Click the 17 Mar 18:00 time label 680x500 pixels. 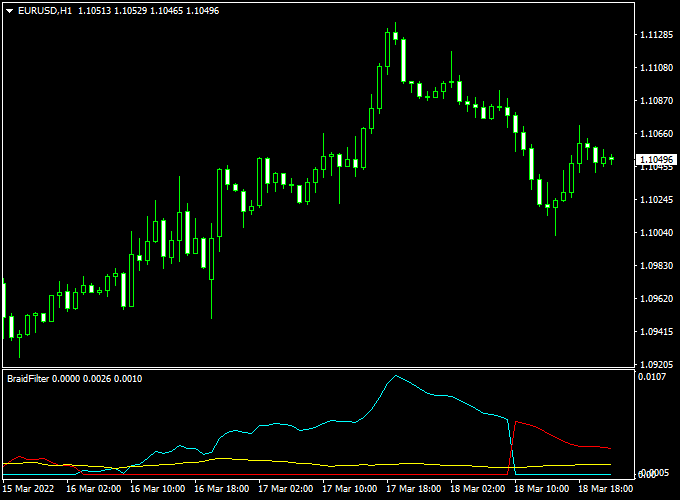pos(413,489)
